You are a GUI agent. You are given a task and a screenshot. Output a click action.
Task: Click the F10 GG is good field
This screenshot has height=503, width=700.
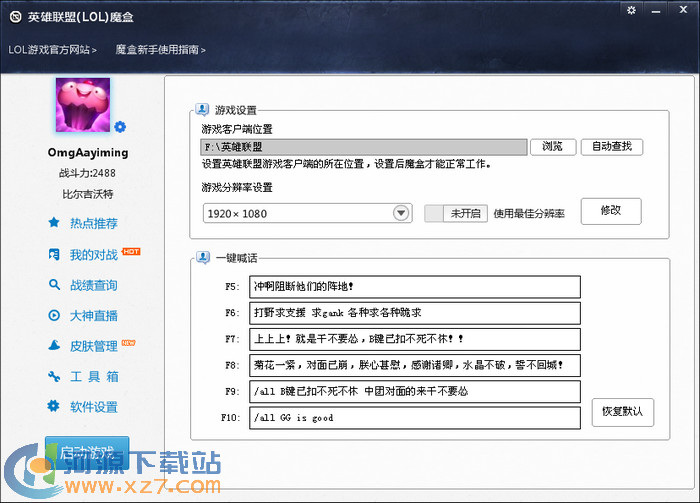pyautogui.click(x=415, y=418)
